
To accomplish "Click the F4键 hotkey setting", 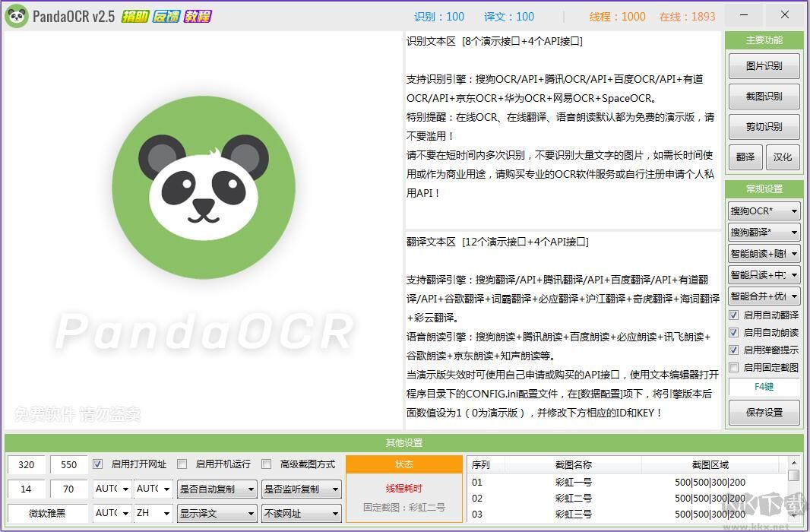I will 764,387.
